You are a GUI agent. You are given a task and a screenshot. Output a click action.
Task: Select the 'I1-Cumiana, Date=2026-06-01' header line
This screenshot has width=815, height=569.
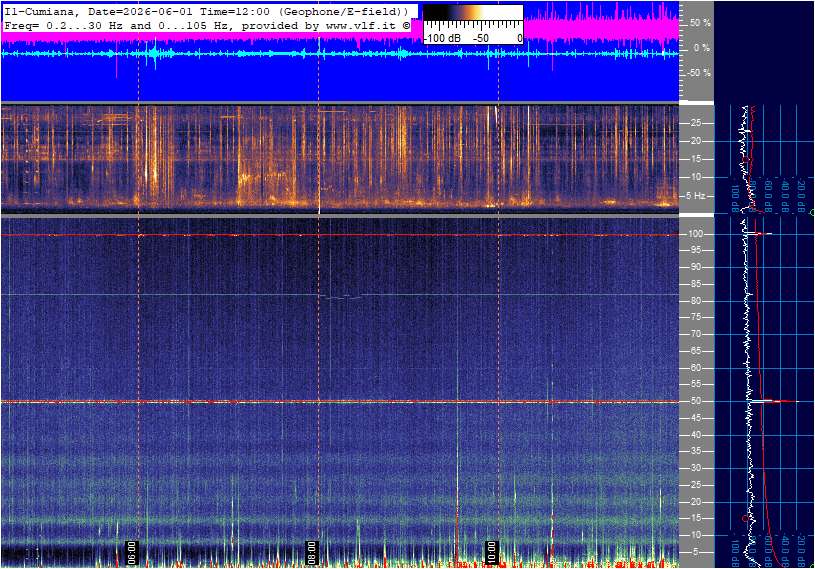[x=207, y=11]
